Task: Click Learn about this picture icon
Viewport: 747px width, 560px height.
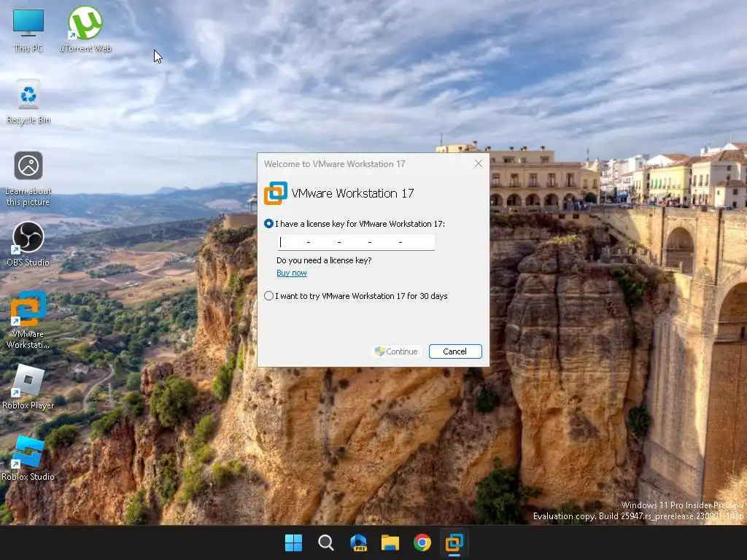Action: point(28,179)
